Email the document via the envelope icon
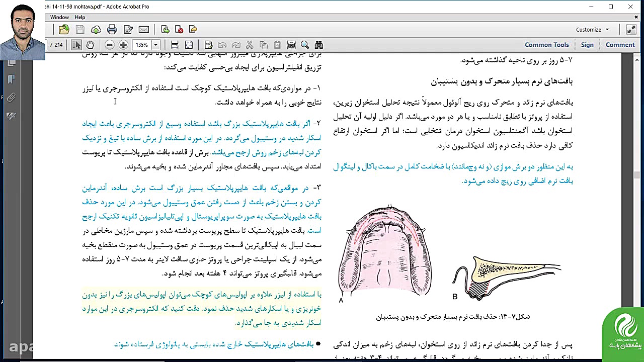 pos(143,29)
